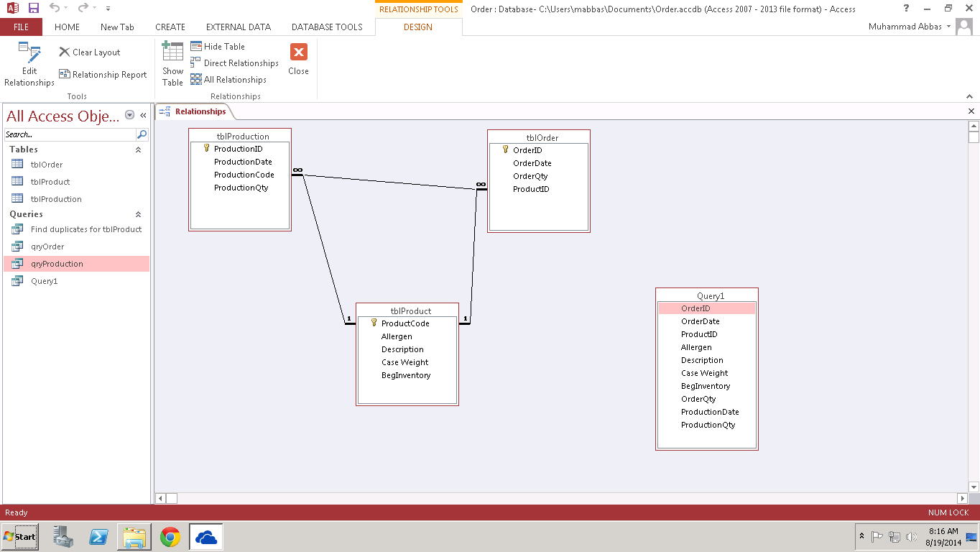The width and height of the screenshot is (980, 552).
Task: Click the vertical scrollbar up arrow
Action: point(974,126)
